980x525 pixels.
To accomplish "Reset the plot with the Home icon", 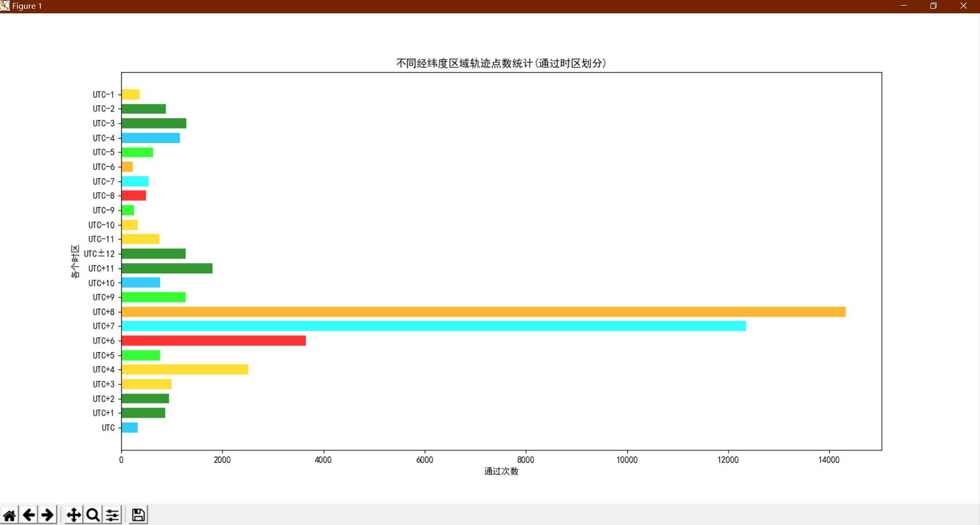I will click(x=10, y=515).
